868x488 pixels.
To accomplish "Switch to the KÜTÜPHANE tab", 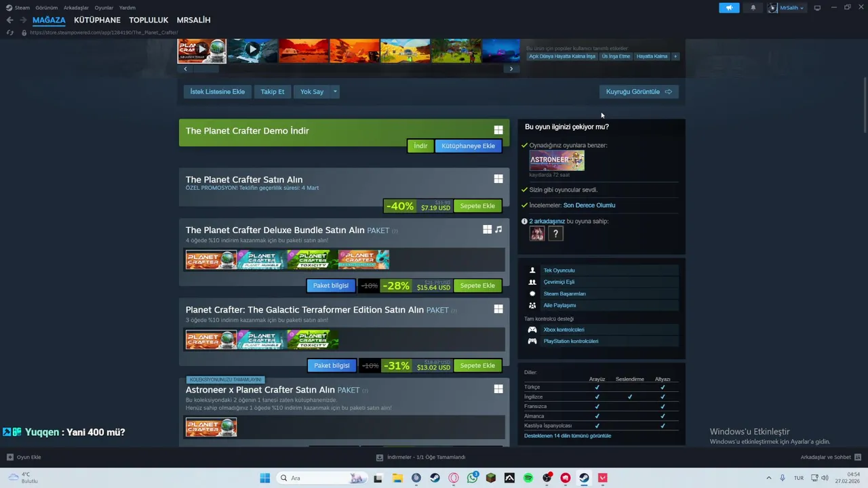I will (x=97, y=20).
